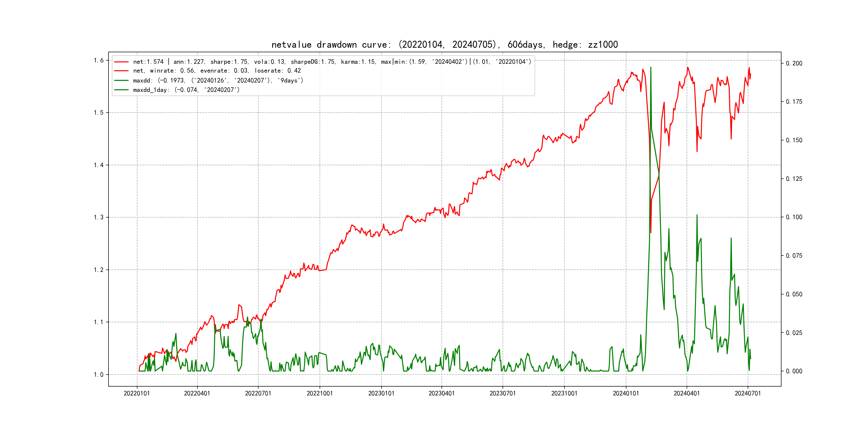Screen dimensions: 868x434
Task: Click the x-axis label 20240101
Action: (626, 393)
